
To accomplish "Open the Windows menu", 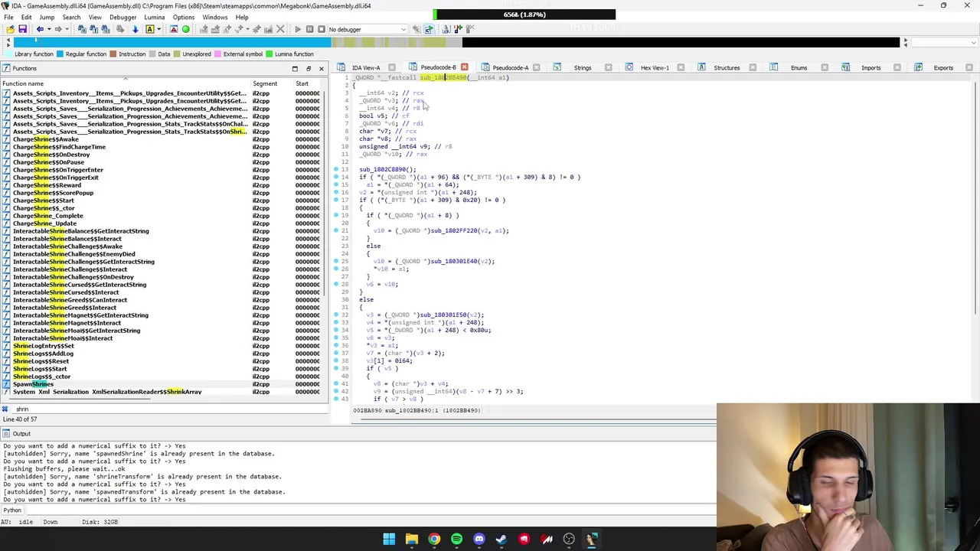I will (x=215, y=17).
